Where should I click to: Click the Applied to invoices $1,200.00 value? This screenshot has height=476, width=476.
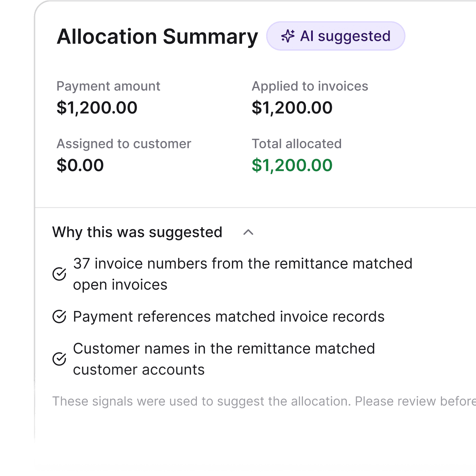[x=292, y=108]
